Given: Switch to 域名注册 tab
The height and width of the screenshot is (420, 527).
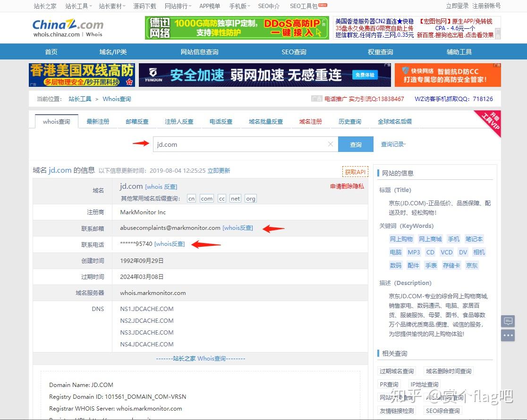Looking at the screenshot, I should 311,121.
